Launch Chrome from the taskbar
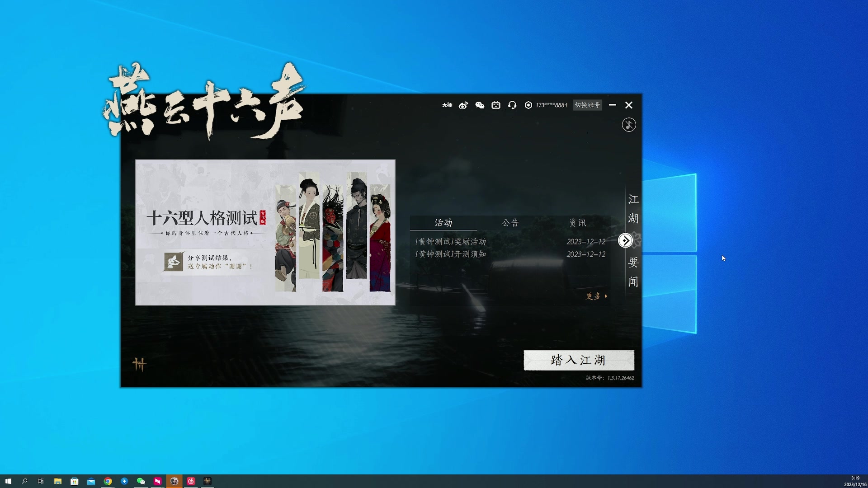868x488 pixels. pos(108,481)
